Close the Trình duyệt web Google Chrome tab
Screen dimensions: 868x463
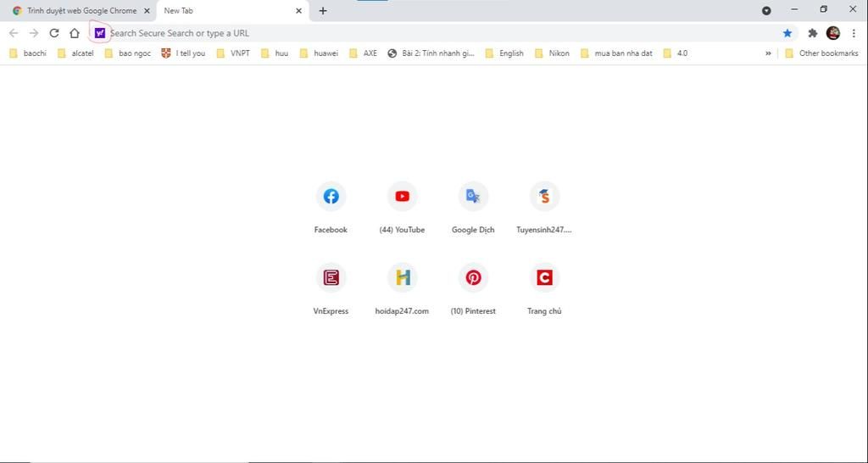tap(147, 10)
